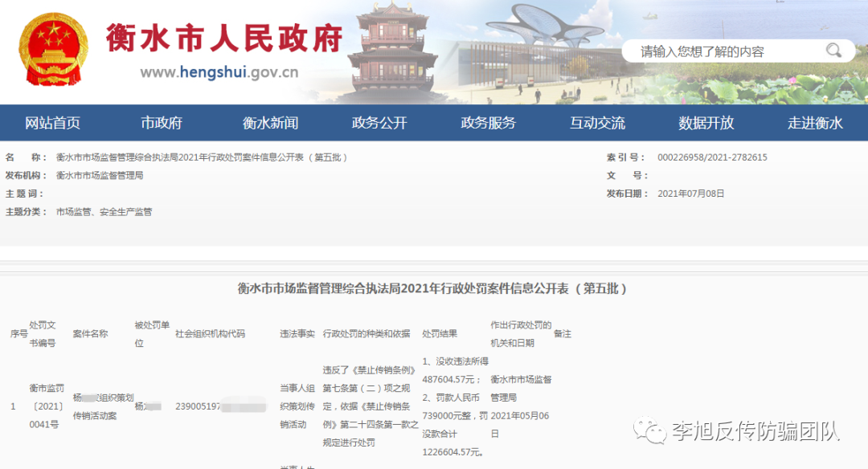Viewport: 868px width, 469px height.
Task: Click the 衡水市市场监督管理局 publishing agency text
Action: (x=100, y=175)
